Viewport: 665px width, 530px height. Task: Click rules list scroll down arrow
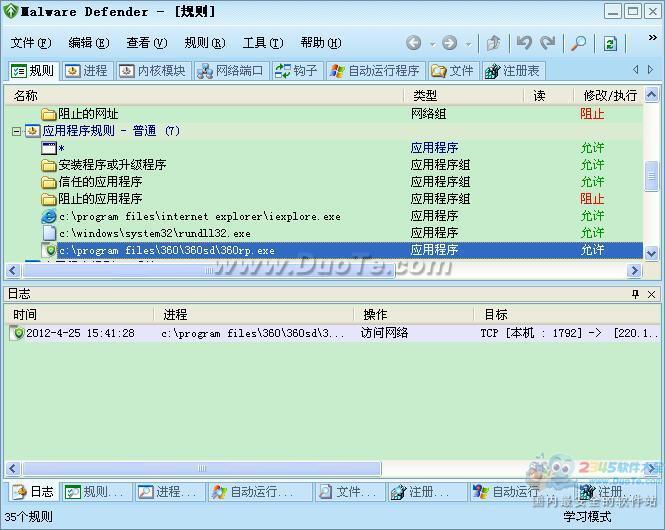[651, 253]
